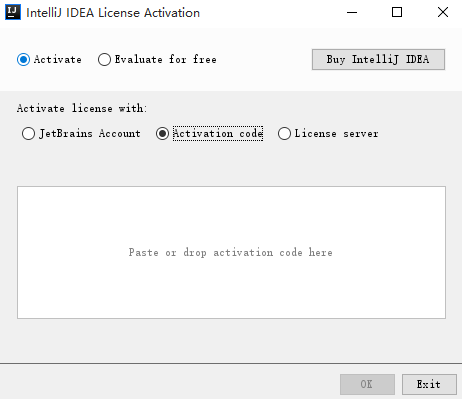The image size is (462, 399).
Task: Click 'Activate license with:' label
Action: point(82,108)
